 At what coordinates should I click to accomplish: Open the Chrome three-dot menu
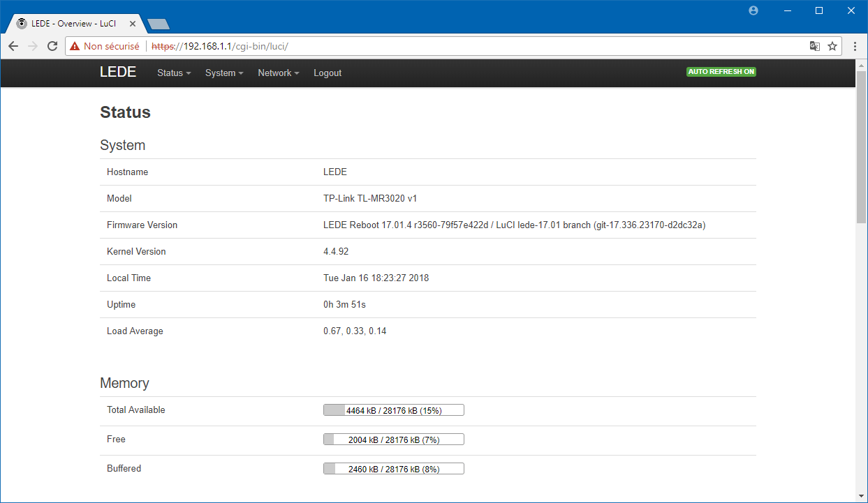tap(855, 46)
